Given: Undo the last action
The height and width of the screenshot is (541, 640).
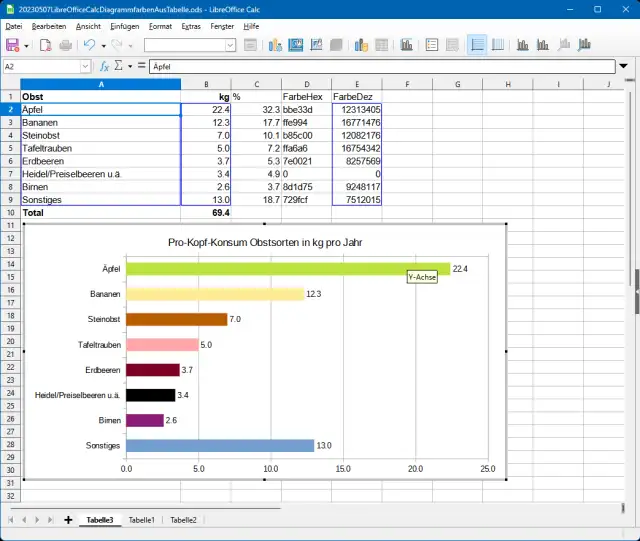Looking at the screenshot, I should (89, 45).
